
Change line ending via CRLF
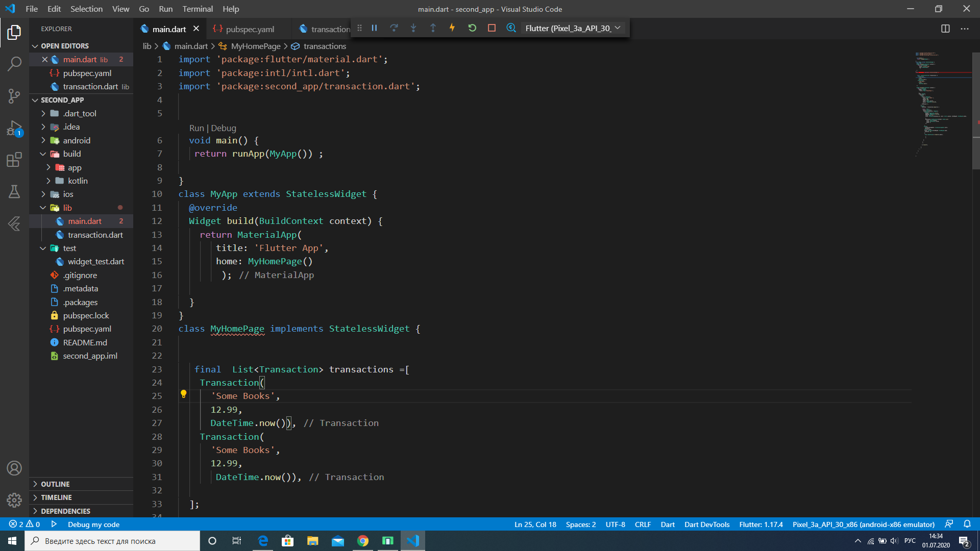[x=643, y=524]
